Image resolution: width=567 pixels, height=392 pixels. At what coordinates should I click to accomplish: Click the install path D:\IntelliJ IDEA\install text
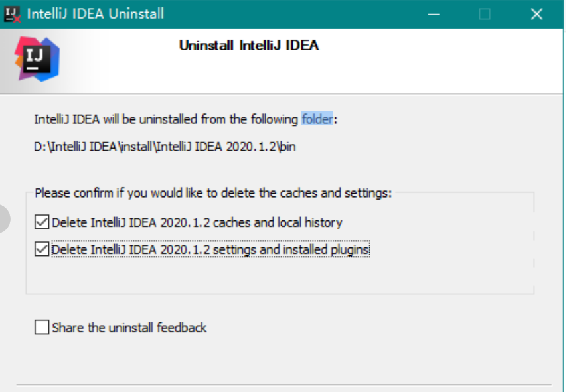tap(165, 147)
